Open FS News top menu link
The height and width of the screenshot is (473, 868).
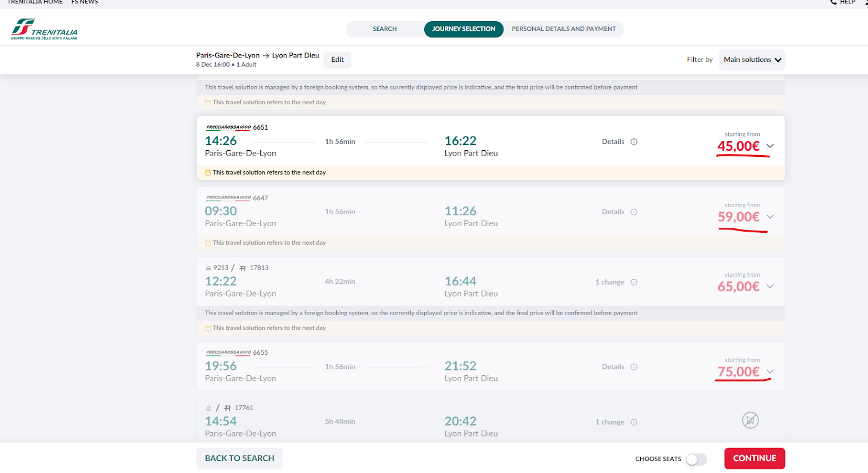point(85,2)
